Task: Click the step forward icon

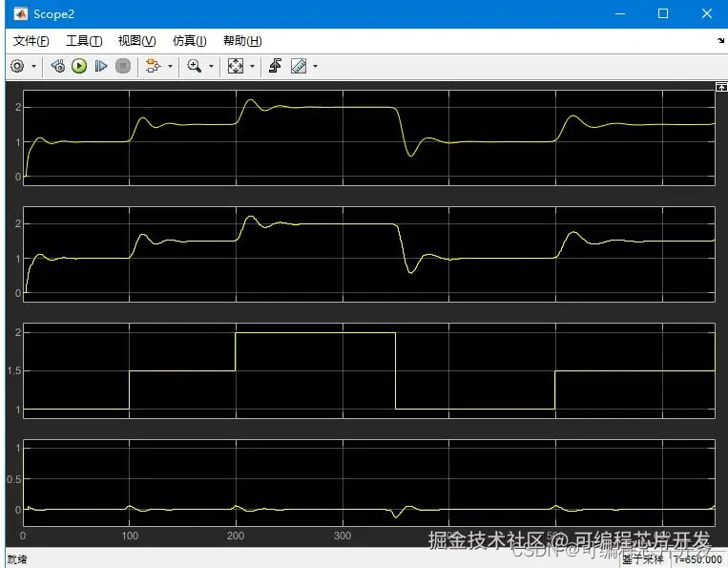Action: (x=101, y=66)
